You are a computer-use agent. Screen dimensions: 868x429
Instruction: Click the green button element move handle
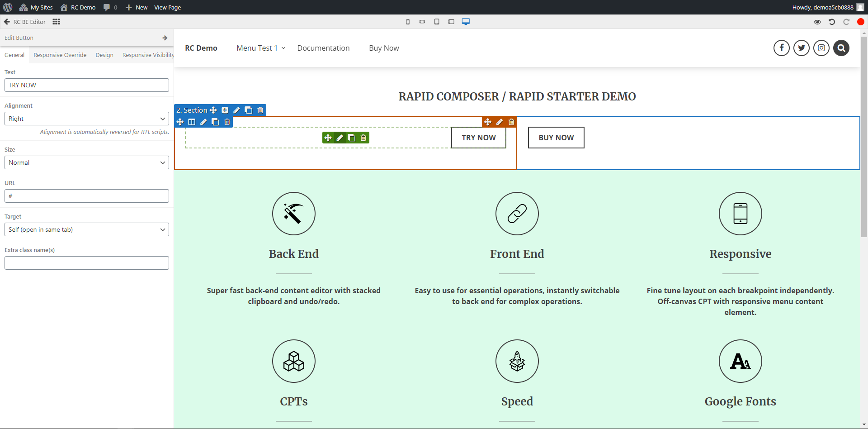click(328, 138)
